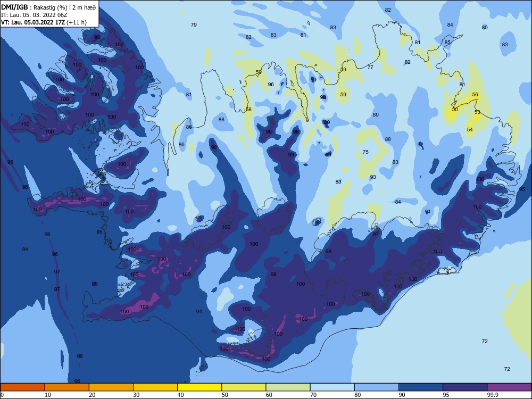This screenshot has height=399, width=532.
Task: Click the title 'DMI/IGB : Rakastig (%) í 2 m hæð'
Action: (48, 7)
